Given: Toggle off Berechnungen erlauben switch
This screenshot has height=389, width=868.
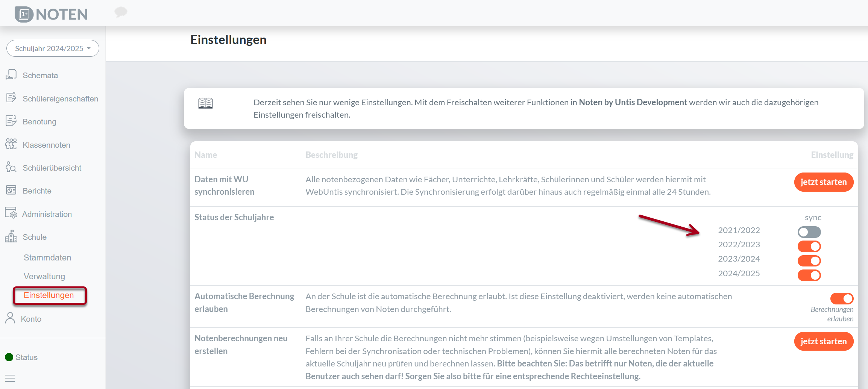Looking at the screenshot, I should point(842,298).
